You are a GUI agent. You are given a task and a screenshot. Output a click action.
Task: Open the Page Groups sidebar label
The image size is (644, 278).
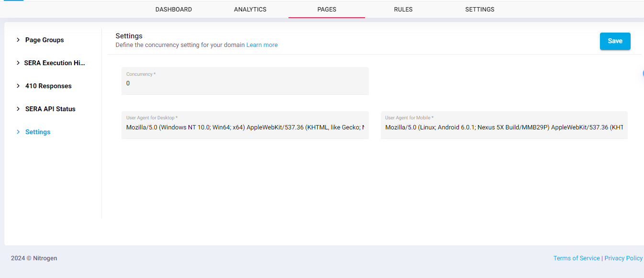[x=44, y=40]
